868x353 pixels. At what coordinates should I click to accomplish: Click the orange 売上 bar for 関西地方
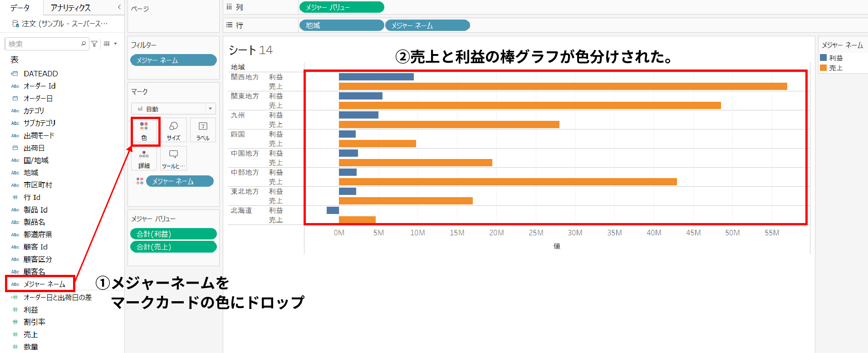click(x=563, y=86)
